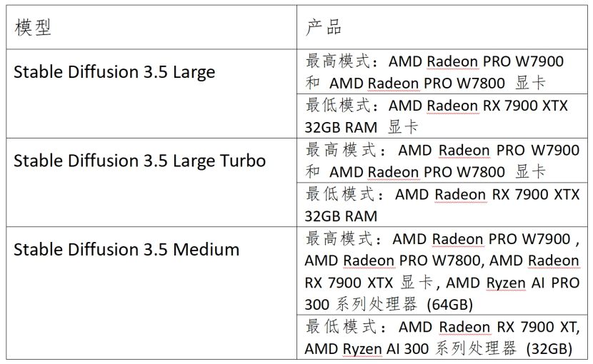This screenshot has width=593, height=364.
Task: Click 最高模式 cell in the Large Turbo row
Action: [x=442, y=161]
